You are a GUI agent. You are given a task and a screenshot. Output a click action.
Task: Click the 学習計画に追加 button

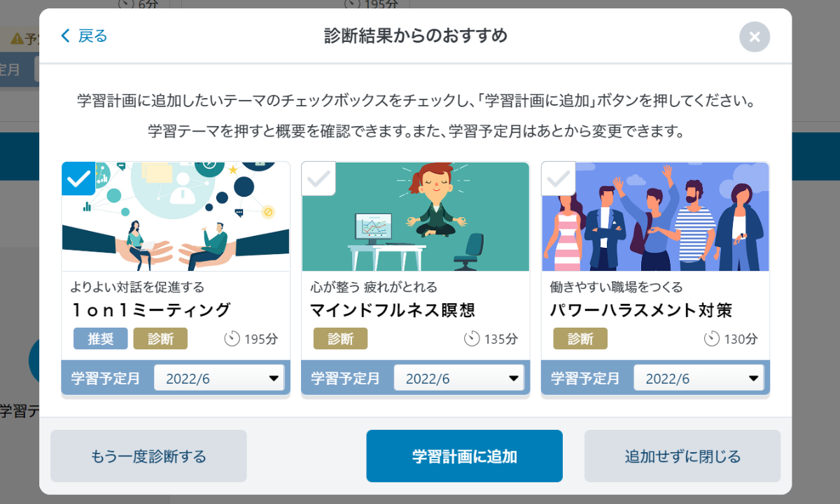pyautogui.click(x=464, y=456)
